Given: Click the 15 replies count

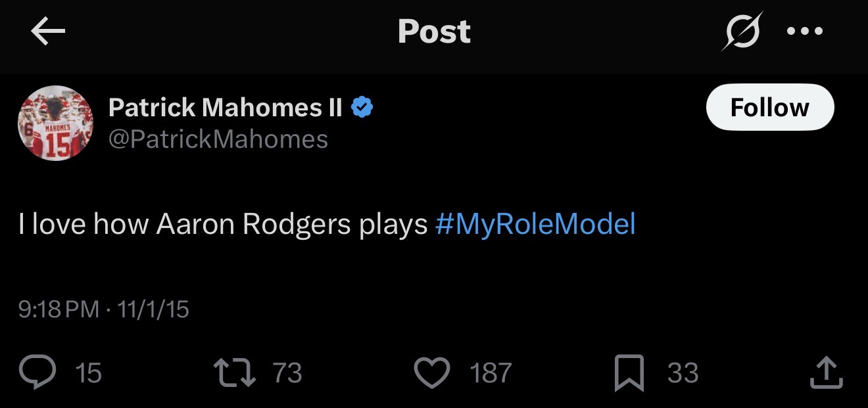Looking at the screenshot, I should [x=88, y=373].
